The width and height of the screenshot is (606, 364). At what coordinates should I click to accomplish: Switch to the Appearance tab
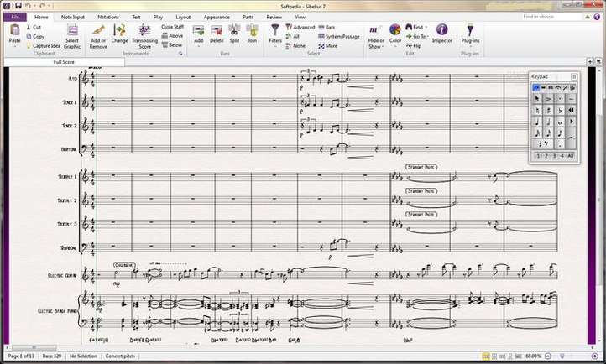click(217, 17)
